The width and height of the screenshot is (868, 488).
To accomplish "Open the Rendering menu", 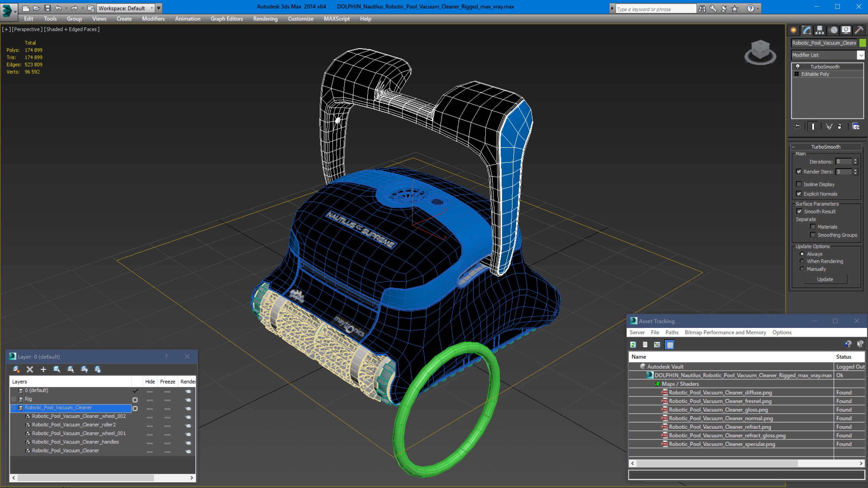I will coord(266,19).
